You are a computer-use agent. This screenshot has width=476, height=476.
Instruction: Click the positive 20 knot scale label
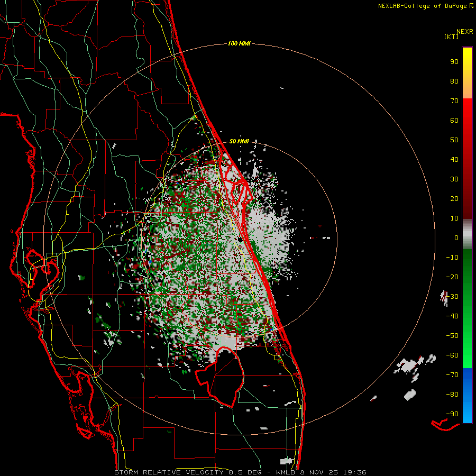pos(454,198)
